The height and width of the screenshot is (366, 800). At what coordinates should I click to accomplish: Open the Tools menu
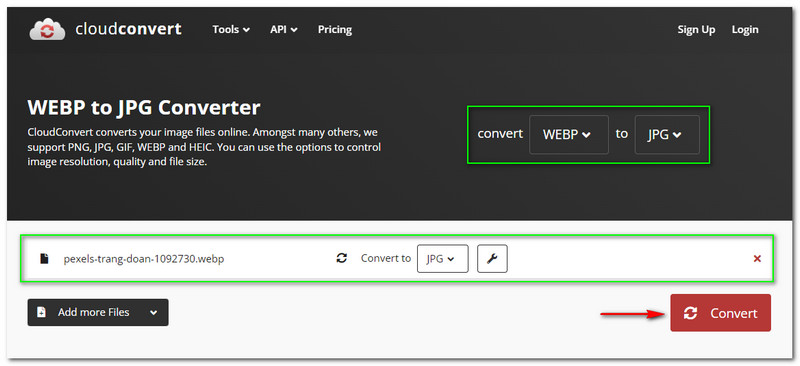231,30
